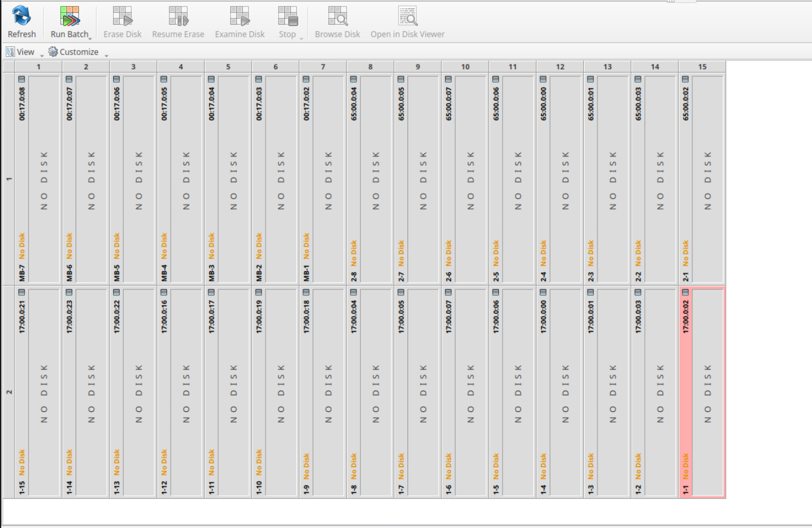Click the status icon of slot 1-15
812x528 pixels.
click(22, 292)
